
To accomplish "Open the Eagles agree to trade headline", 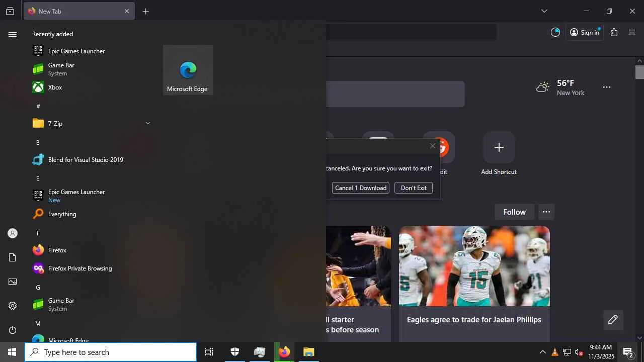I will click(x=474, y=319).
